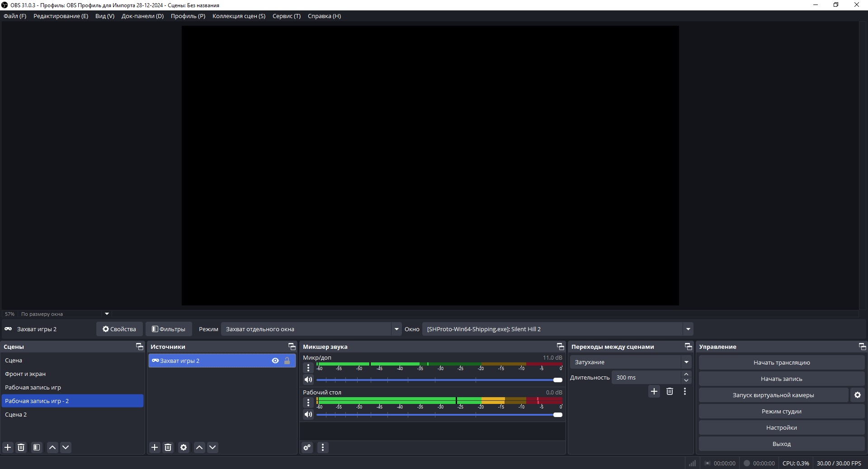The width and height of the screenshot is (868, 469).
Task: Add a new scene with the plus icon
Action: [8, 447]
